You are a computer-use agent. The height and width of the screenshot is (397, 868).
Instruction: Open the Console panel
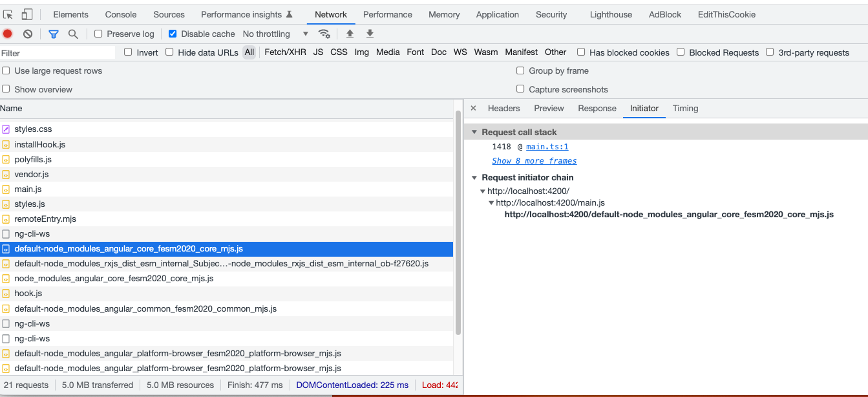(x=121, y=14)
